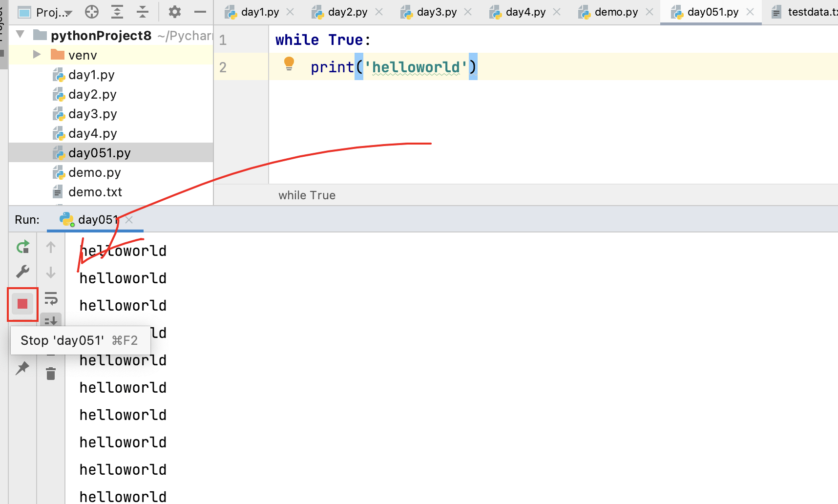Click the Up the stack trace arrow

point(51,247)
